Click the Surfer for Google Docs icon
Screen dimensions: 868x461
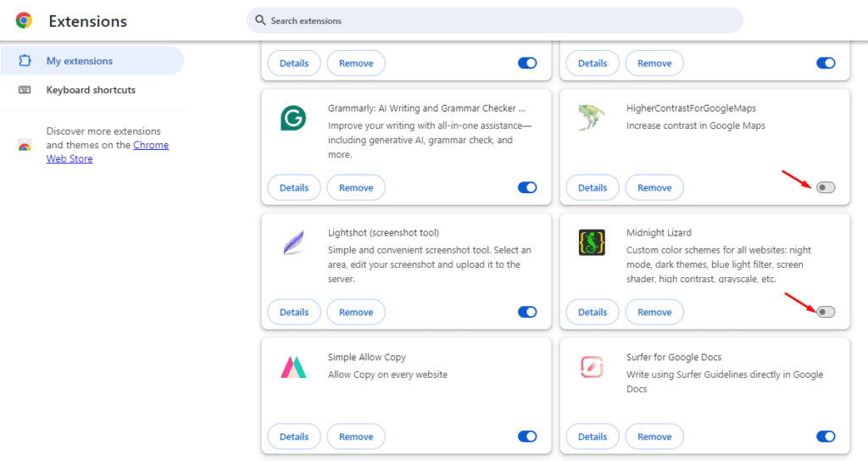tap(592, 367)
